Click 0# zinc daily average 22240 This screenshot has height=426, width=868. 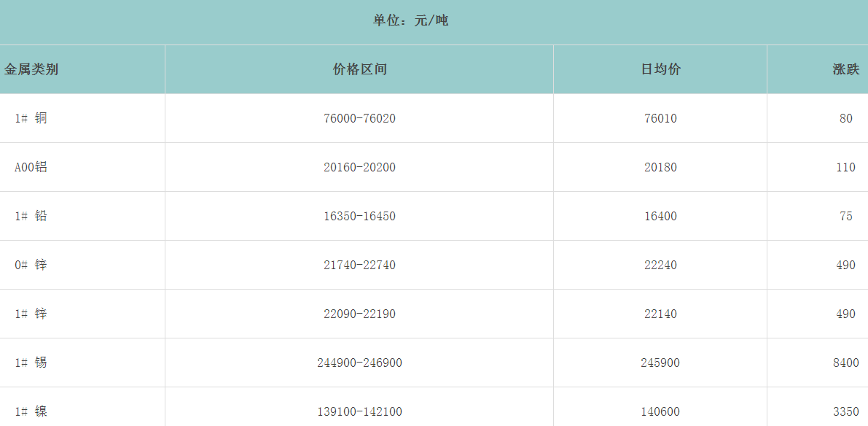[x=660, y=265]
